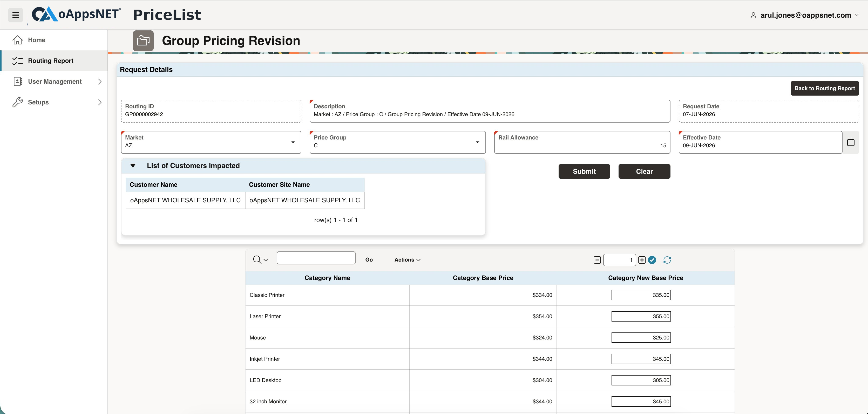Image resolution: width=868 pixels, height=414 pixels.
Task: Open the Market dropdown
Action: click(211, 142)
